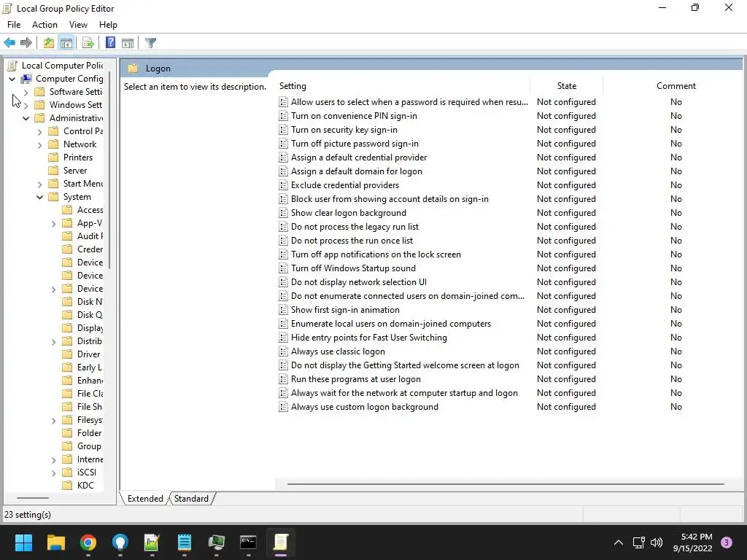Click the KDC folder icon in tree
This screenshot has width=747, height=560.
click(x=67, y=485)
